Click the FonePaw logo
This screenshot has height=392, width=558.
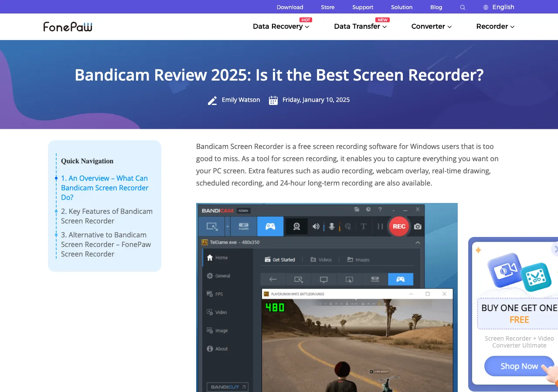click(68, 27)
